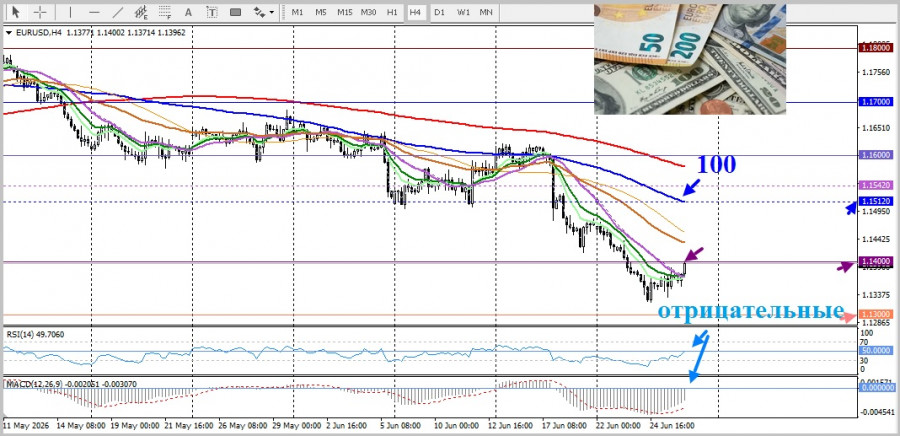
Task: Click the 1.17560 price scale value
Action: 875,72
